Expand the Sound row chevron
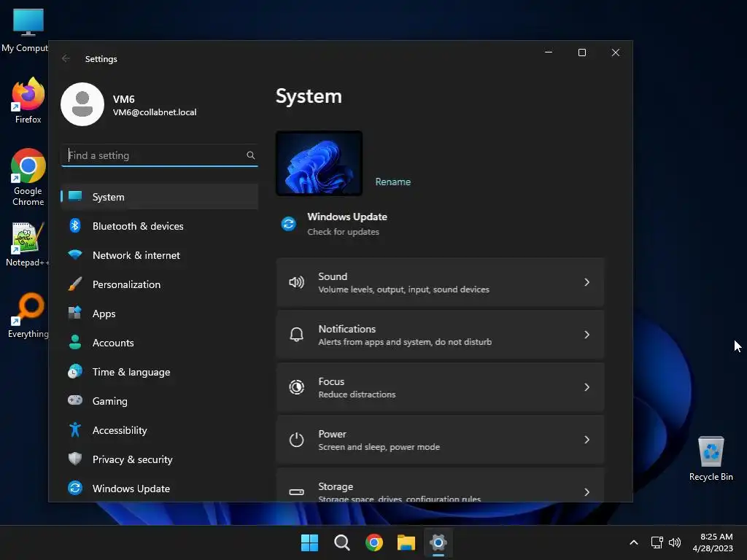Viewport: 747px width, 560px height. pyautogui.click(x=587, y=282)
